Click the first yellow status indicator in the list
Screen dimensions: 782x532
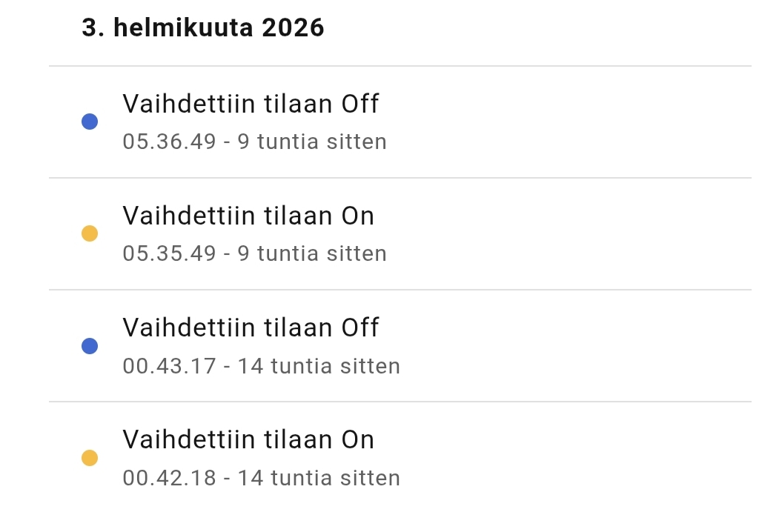[x=89, y=233]
